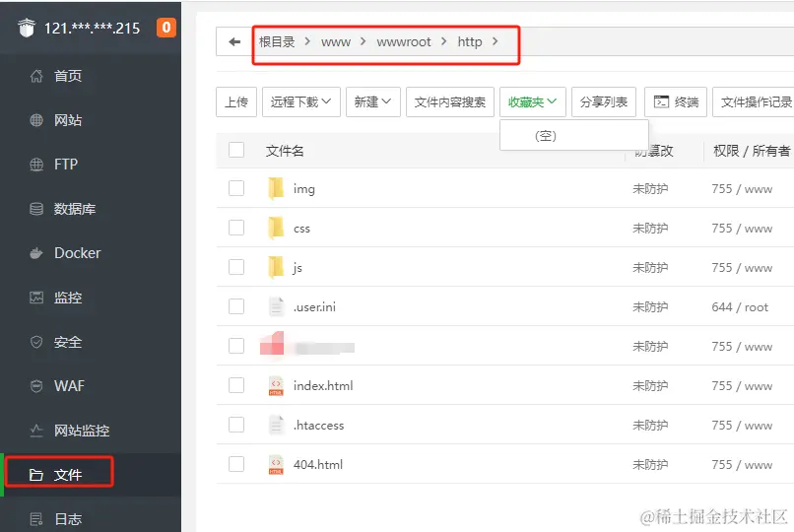Click the chevron after http in breadcrumb
The image size is (794, 532).
496,41
